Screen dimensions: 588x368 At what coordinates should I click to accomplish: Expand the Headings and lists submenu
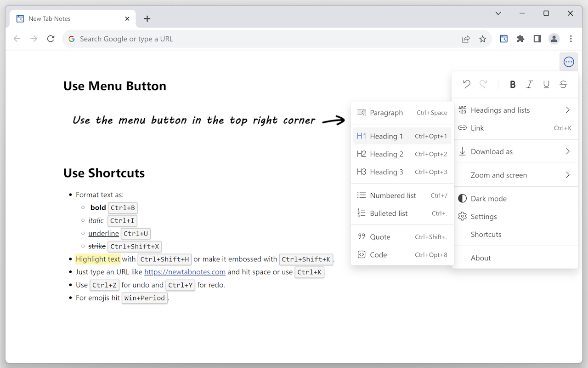(500, 110)
